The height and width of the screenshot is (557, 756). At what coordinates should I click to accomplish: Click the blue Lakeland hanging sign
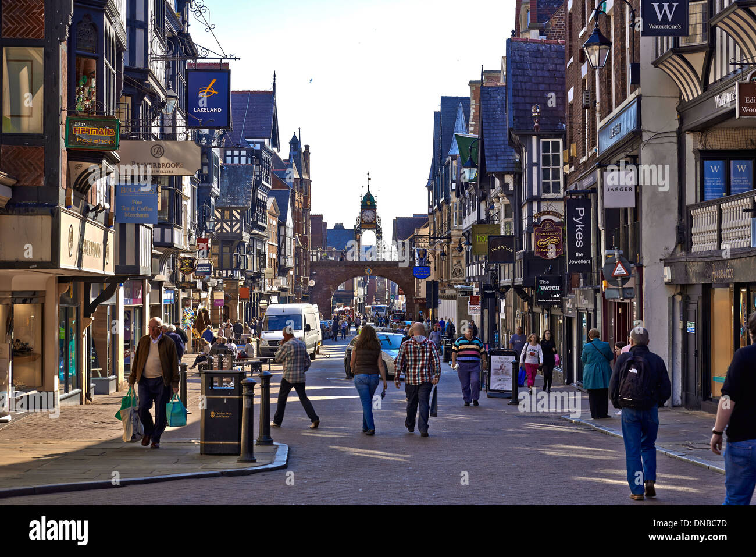point(208,98)
